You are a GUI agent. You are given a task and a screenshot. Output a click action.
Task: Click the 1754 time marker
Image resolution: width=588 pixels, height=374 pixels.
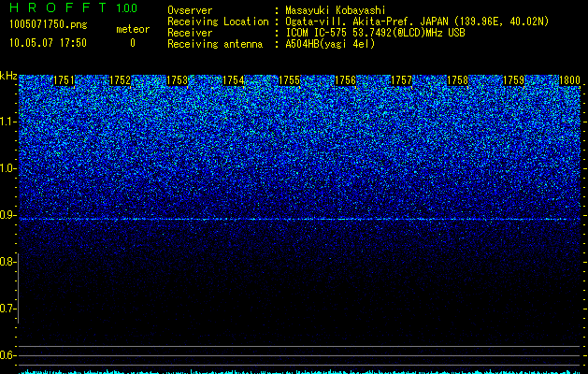[x=234, y=80]
